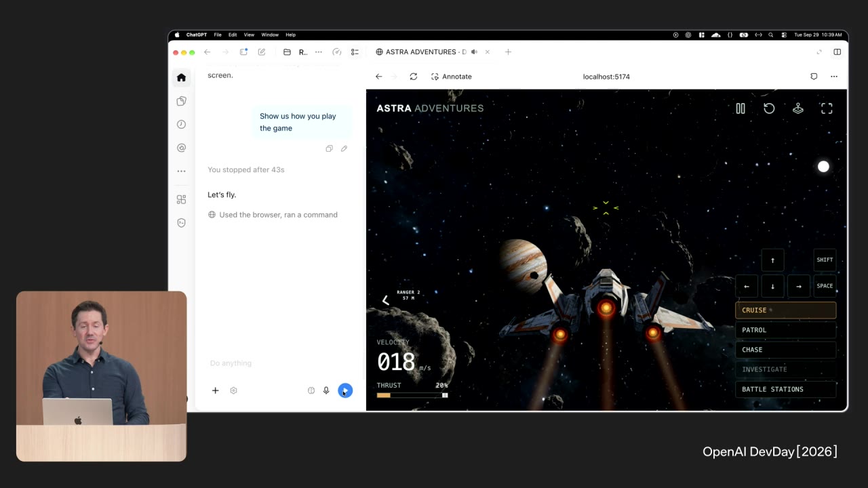Open the @ mentions sidebar icon

[x=181, y=148]
